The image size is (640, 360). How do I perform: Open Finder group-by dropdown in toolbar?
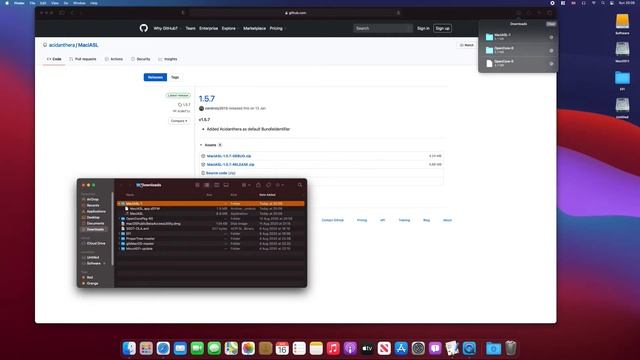coord(246,185)
